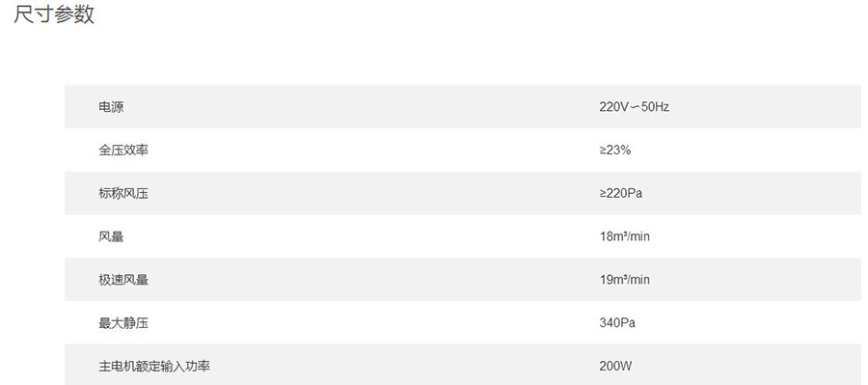Click the 尺寸参数 heading
Screen dimensions: 868x385
[x=54, y=14]
